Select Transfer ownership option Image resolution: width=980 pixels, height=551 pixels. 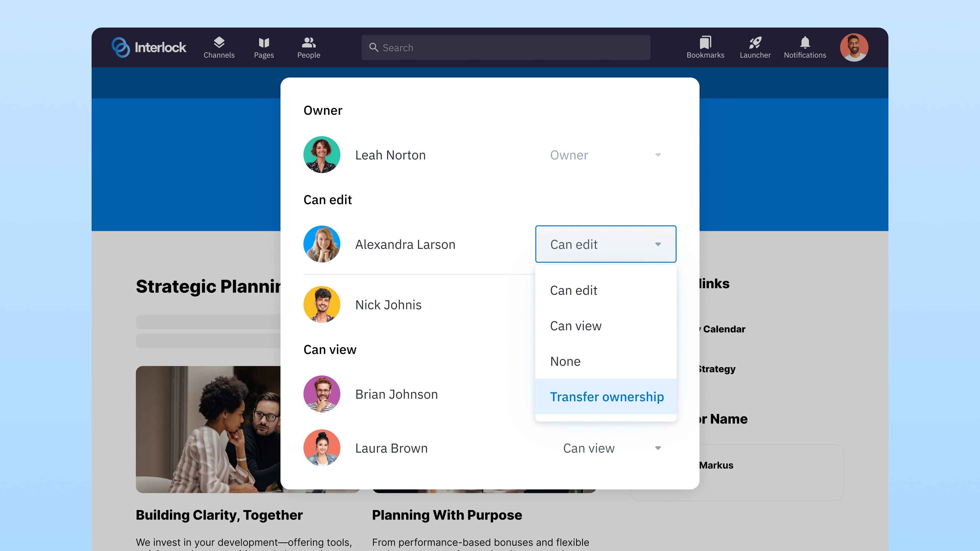click(x=606, y=397)
